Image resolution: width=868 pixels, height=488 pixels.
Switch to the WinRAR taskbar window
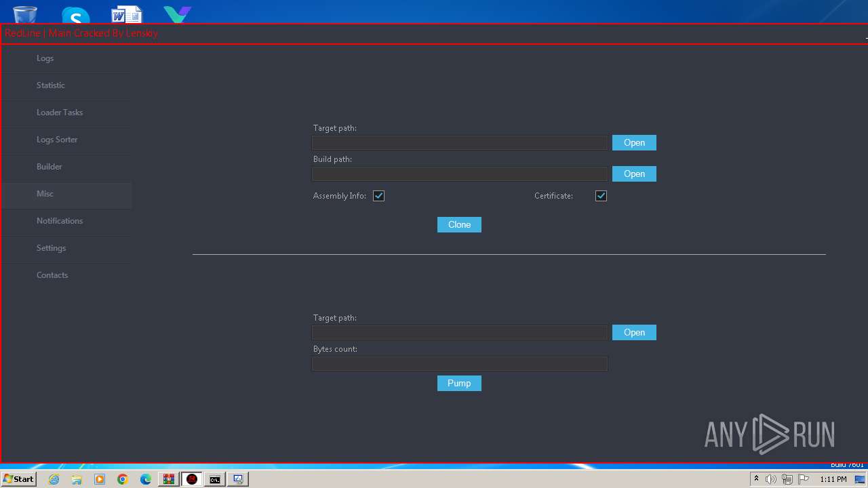click(169, 479)
